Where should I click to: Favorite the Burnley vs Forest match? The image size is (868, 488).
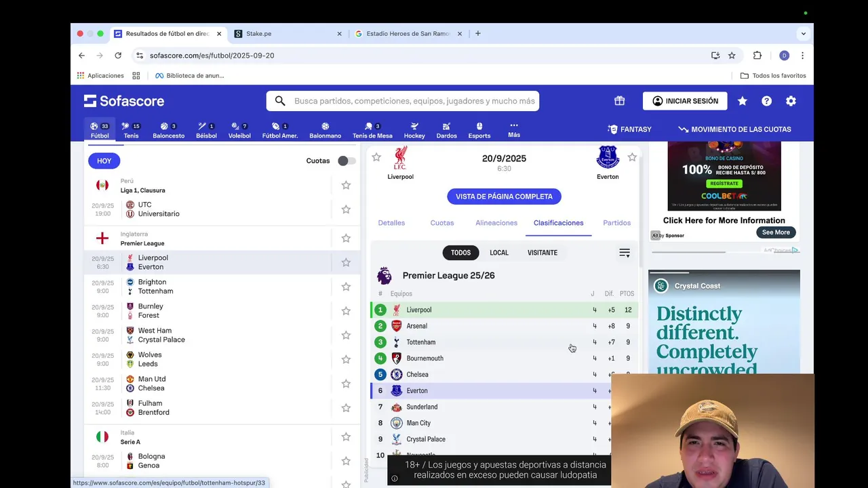point(346,311)
